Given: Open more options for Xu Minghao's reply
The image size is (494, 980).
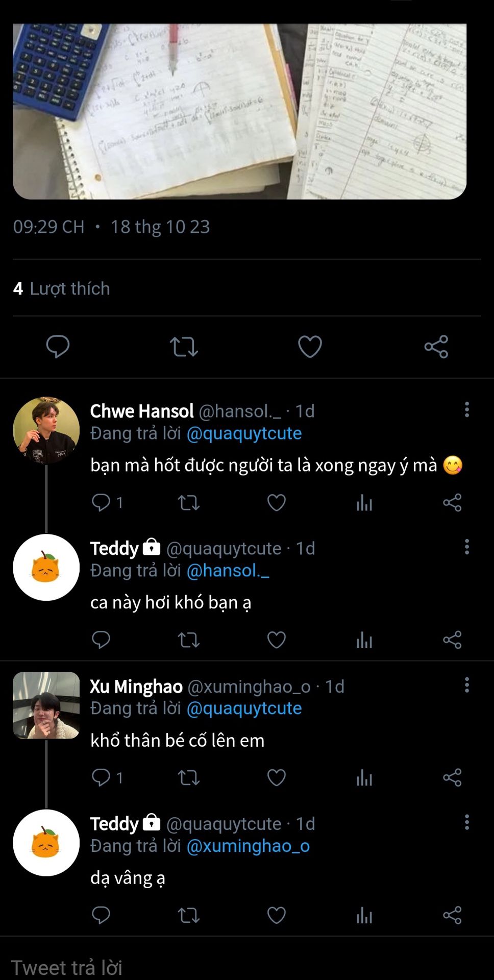Looking at the screenshot, I should tap(467, 685).
